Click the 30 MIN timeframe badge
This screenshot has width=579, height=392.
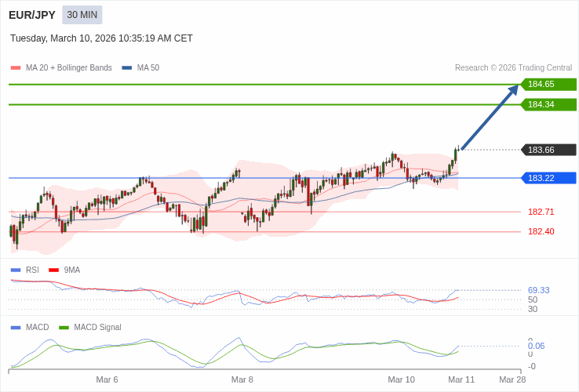pyautogui.click(x=82, y=15)
